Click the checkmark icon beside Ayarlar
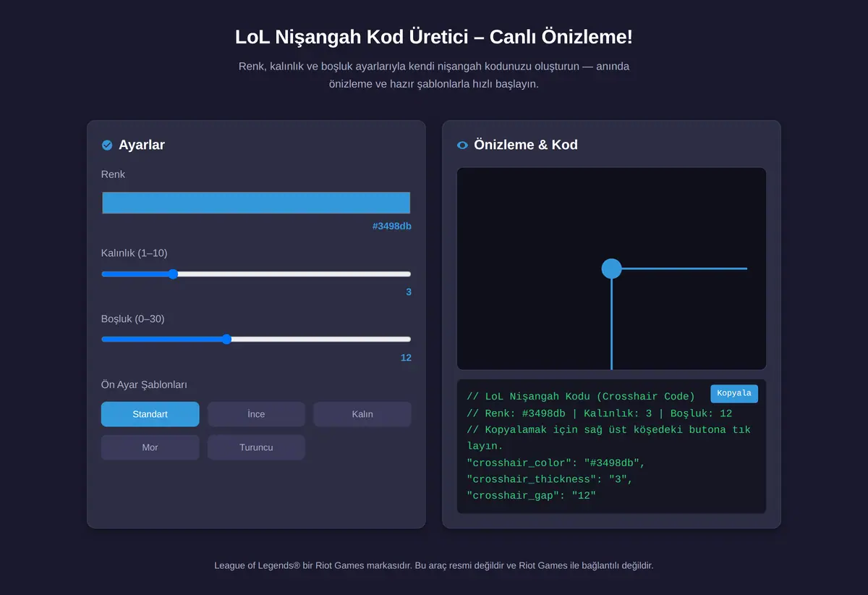 [x=107, y=145]
